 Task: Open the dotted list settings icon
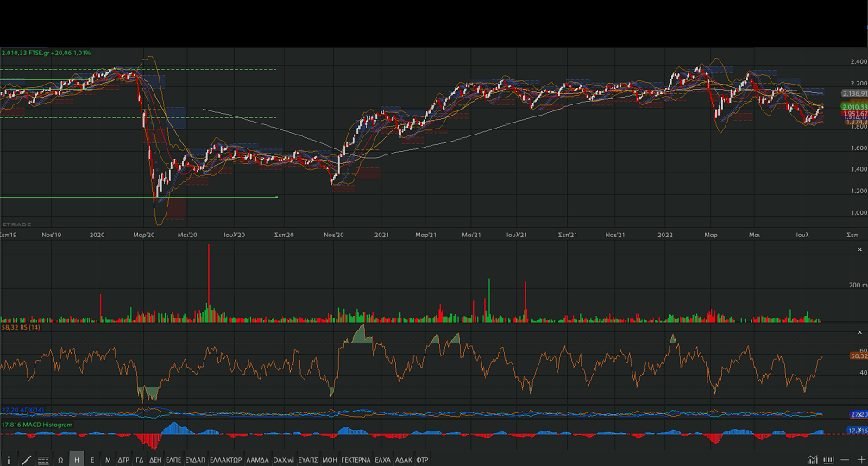[x=43, y=460]
